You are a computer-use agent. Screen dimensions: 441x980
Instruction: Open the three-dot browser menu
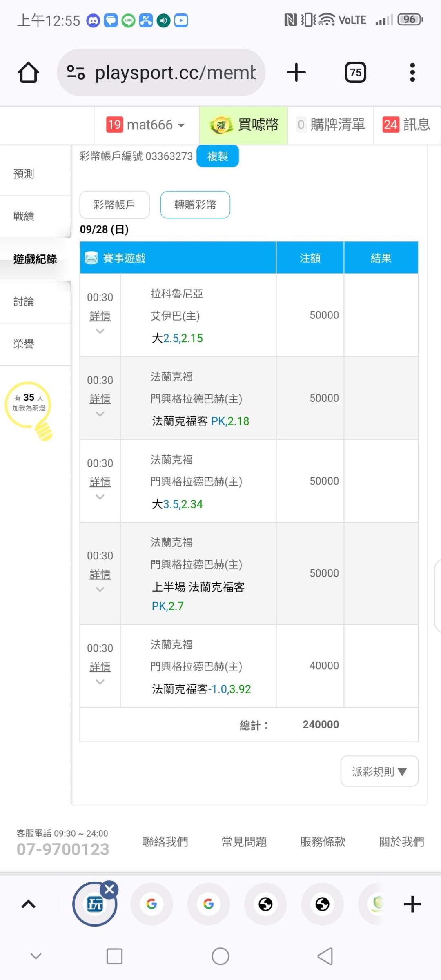pyautogui.click(x=412, y=73)
